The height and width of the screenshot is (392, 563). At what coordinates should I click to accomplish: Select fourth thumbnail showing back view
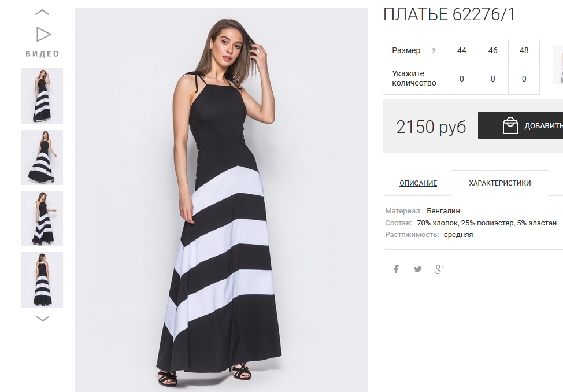click(42, 280)
